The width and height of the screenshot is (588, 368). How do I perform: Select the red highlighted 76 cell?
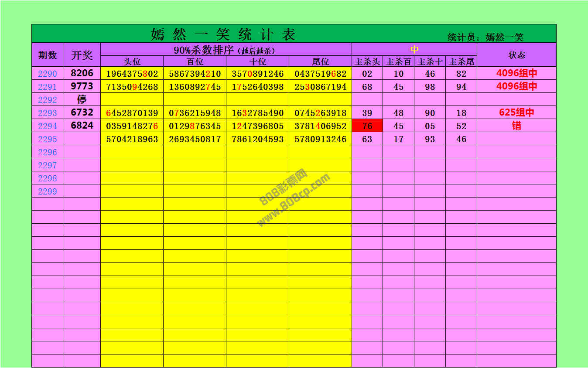tap(367, 126)
